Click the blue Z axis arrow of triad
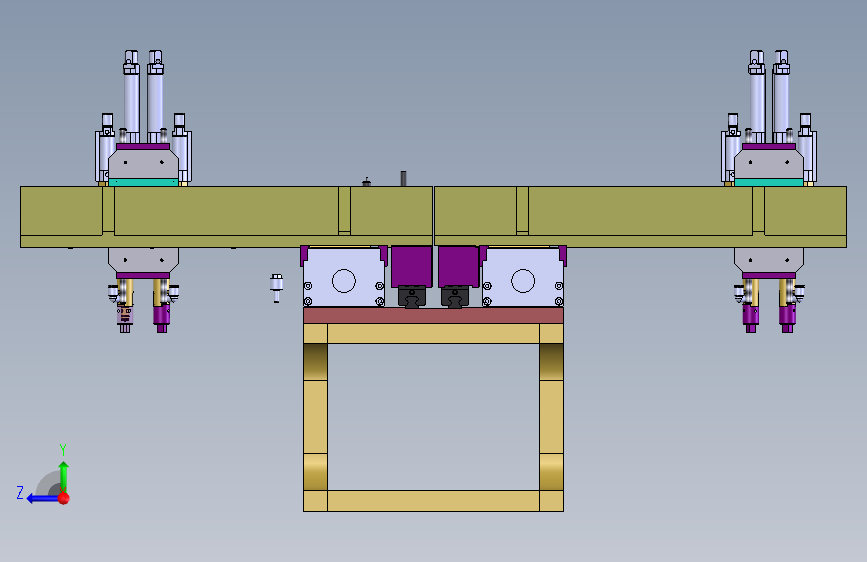 coord(43,499)
